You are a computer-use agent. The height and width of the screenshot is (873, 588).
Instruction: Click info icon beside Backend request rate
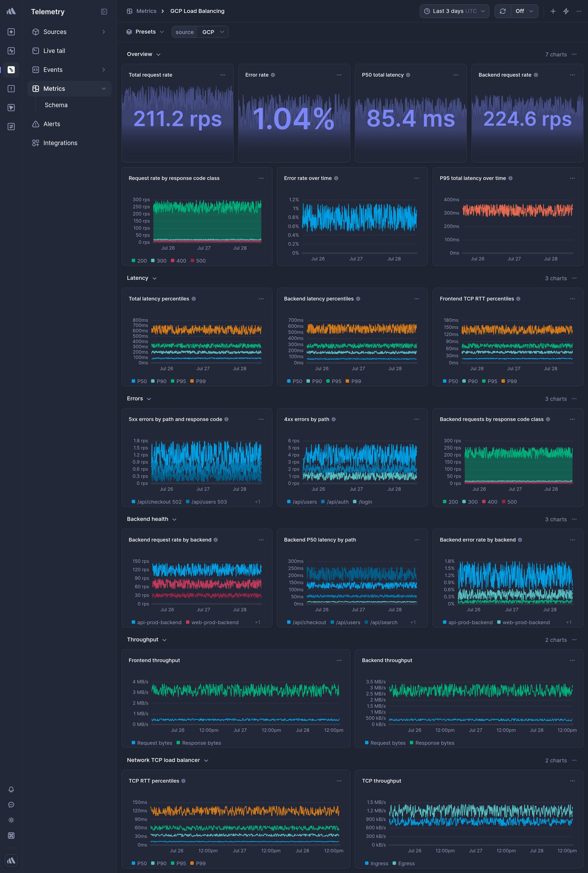536,75
